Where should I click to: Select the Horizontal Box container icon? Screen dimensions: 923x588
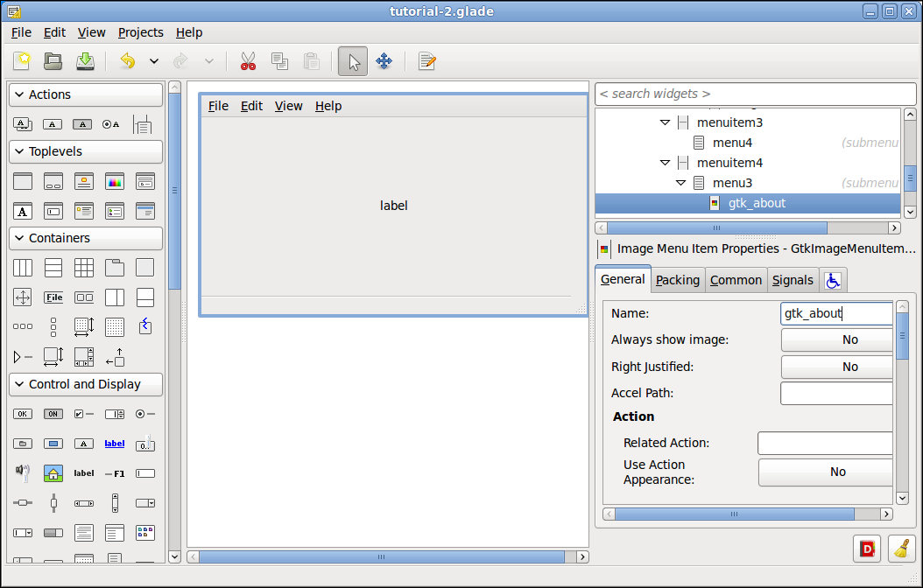[23, 268]
